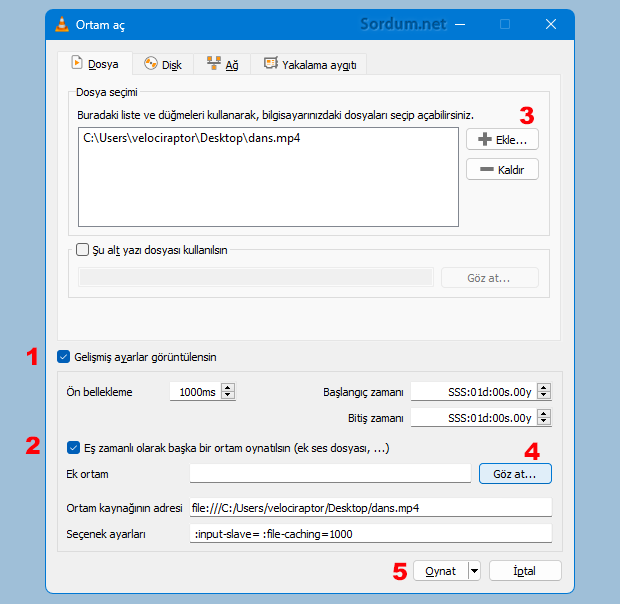Decrease Başlangıç zamanı with down arrow
Viewport: 620px width, 604px height.
(544, 396)
